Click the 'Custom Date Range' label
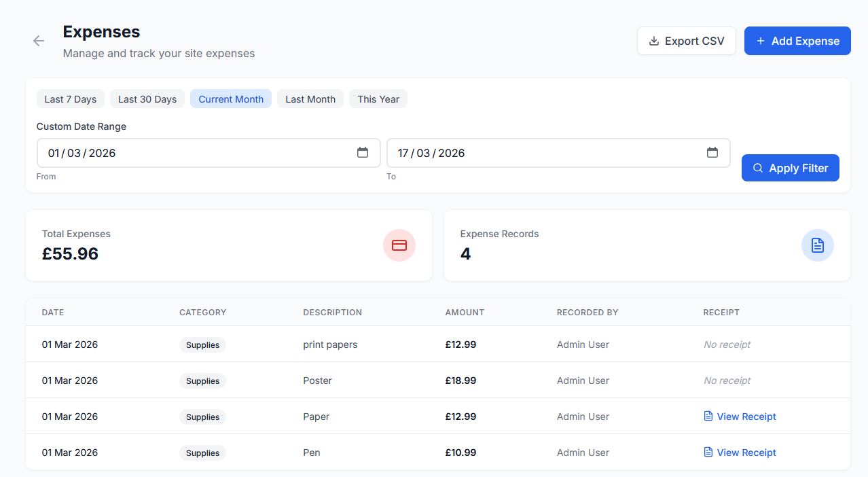Image resolution: width=868 pixels, height=477 pixels. coord(82,126)
